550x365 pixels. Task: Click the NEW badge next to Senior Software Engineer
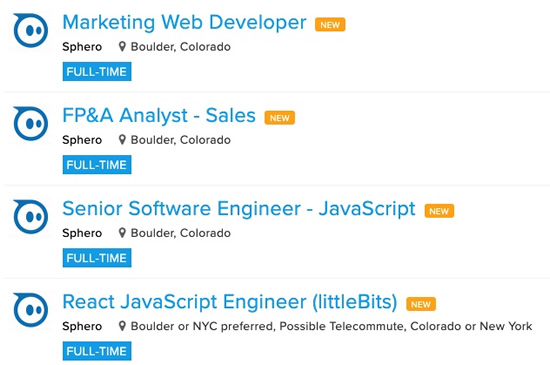tap(439, 211)
